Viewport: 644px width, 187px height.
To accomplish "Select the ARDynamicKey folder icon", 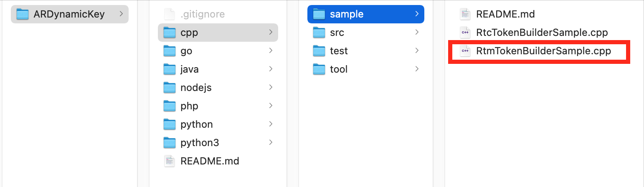I will 22,14.
